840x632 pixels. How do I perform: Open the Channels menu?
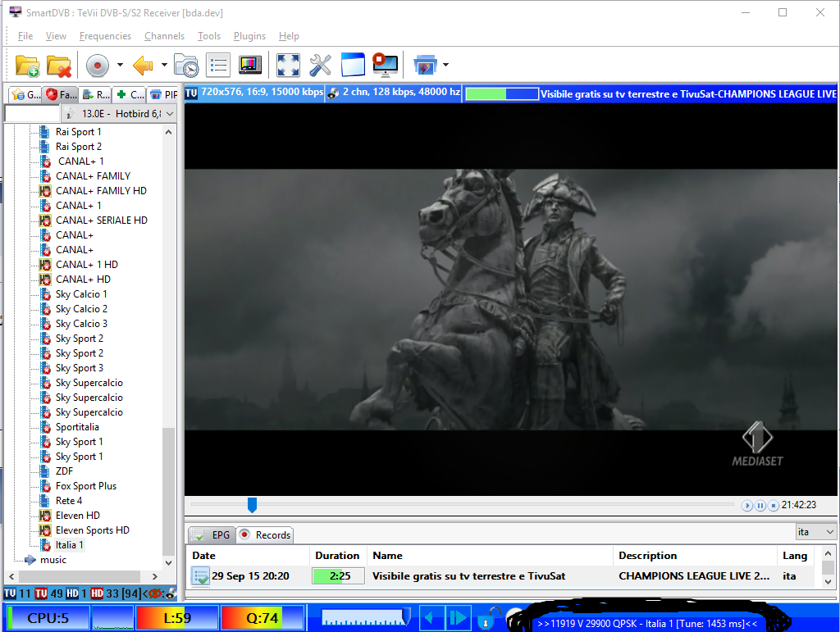(164, 36)
